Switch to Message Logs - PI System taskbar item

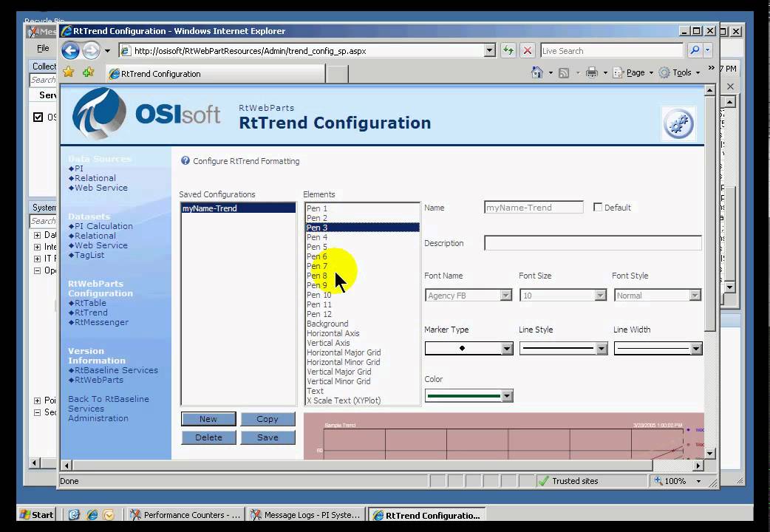click(305, 515)
